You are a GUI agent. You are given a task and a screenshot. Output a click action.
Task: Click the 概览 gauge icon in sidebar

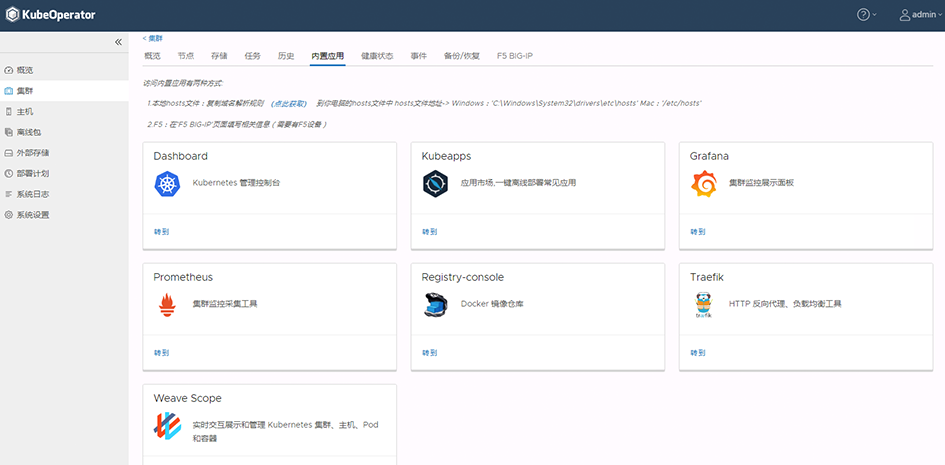[x=8, y=70]
